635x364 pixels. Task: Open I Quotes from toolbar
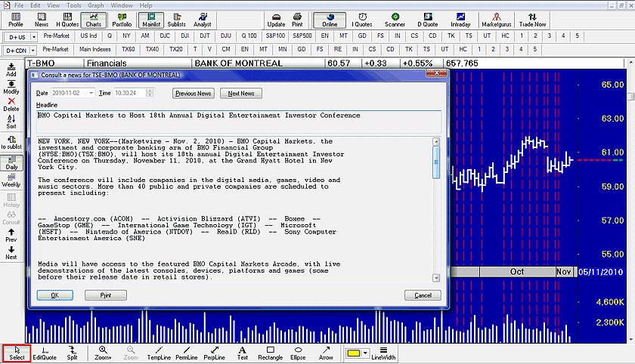[x=362, y=20]
